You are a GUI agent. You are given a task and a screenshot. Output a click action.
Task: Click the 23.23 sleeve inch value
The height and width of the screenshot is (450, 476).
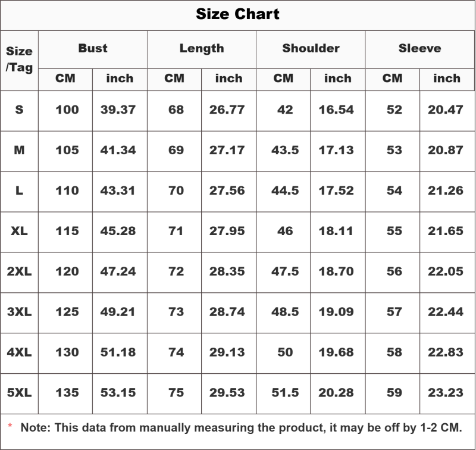pyautogui.click(x=446, y=393)
